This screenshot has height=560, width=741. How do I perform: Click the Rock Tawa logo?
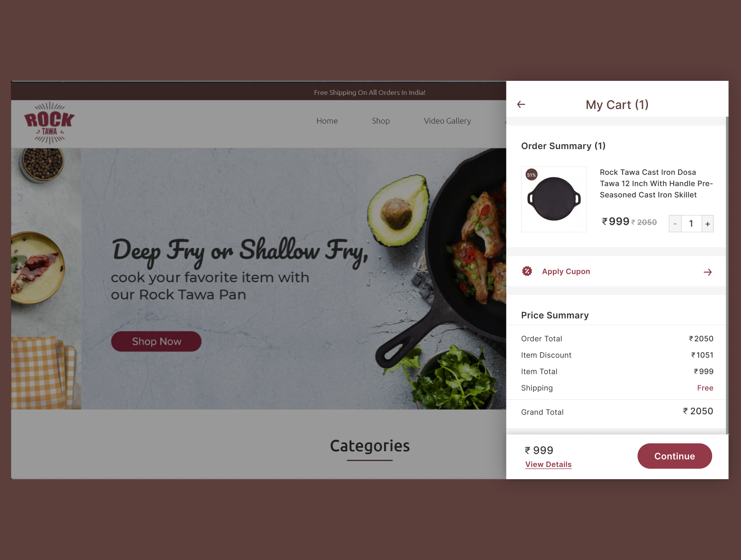point(49,123)
